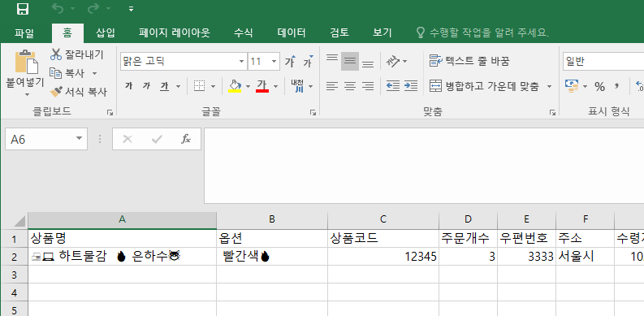Select cell containing 빨간색

(x=272, y=257)
